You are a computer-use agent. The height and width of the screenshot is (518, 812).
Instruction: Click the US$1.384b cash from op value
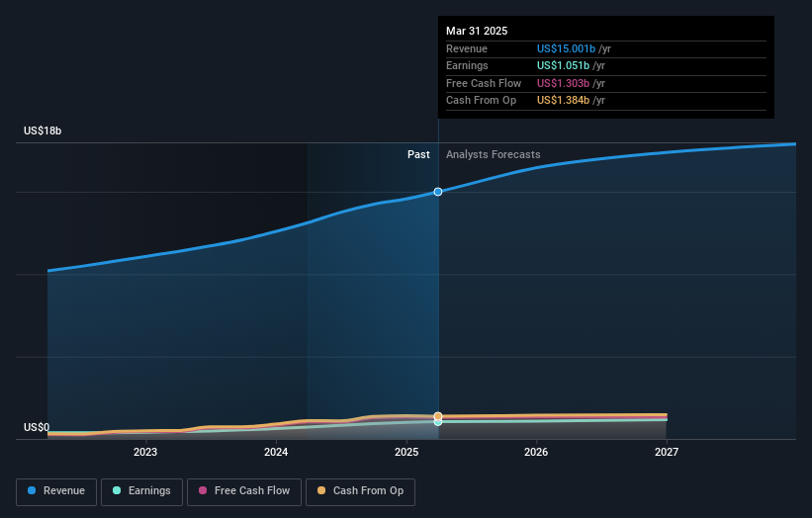coord(563,101)
